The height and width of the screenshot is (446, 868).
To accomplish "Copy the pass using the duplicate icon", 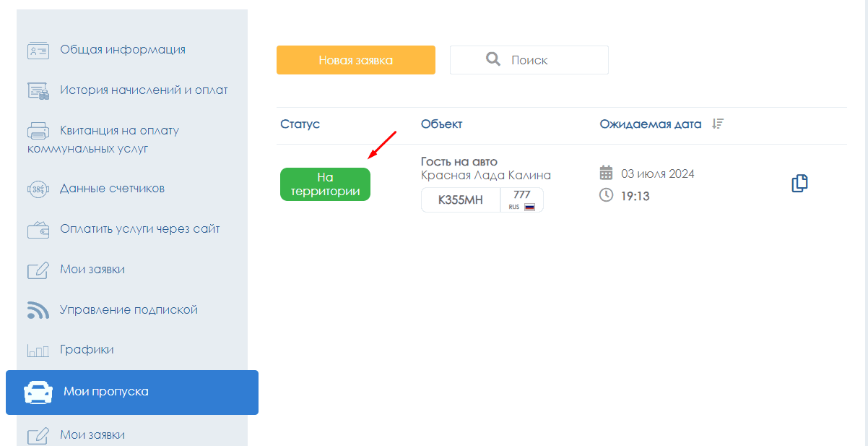I will click(x=799, y=184).
